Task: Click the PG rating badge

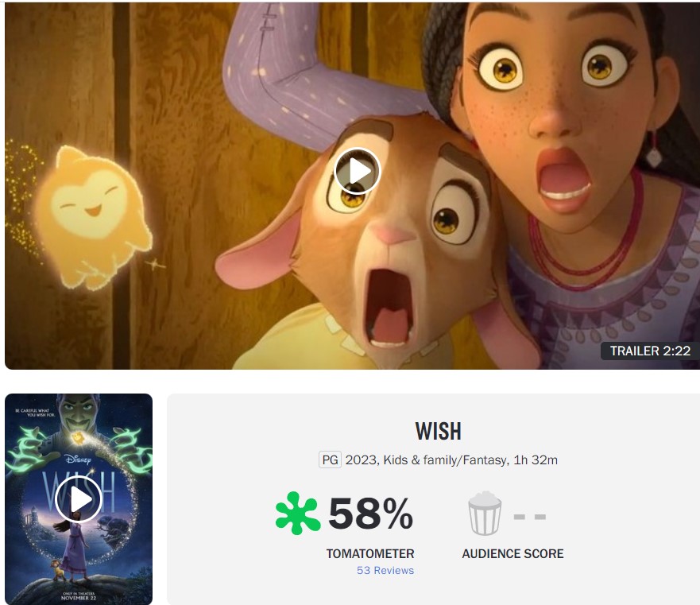Action: click(x=330, y=460)
